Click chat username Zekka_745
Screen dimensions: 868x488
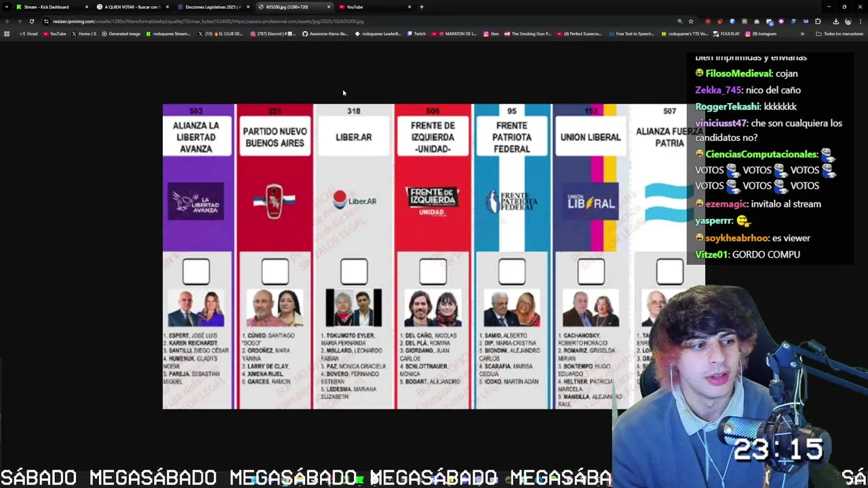click(718, 90)
